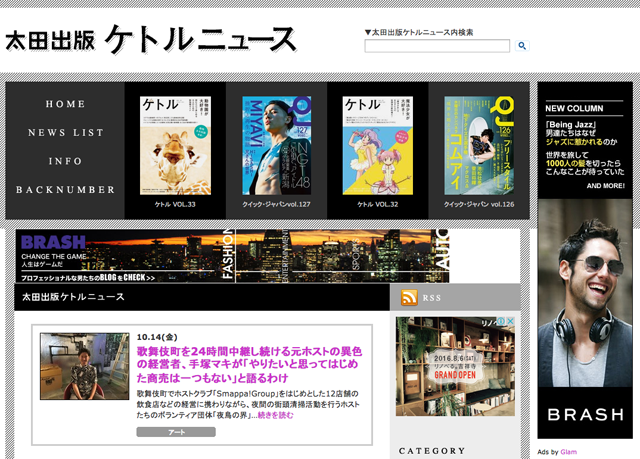Open the 世界を旅して1000人の髪を切ったら column link
Image resolution: width=640 pixels, height=459 pixels.
click(585, 163)
